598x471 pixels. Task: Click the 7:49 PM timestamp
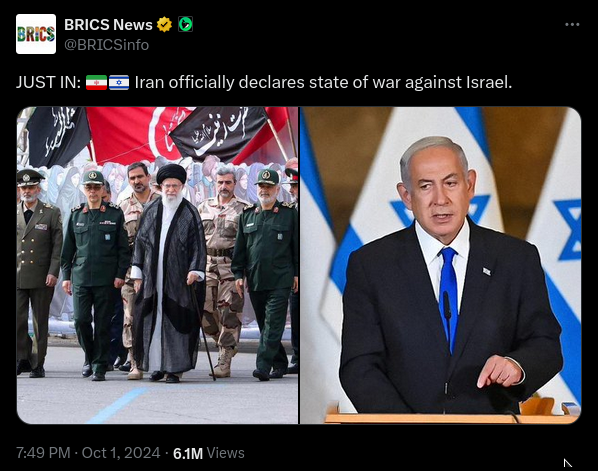pyautogui.click(x=43, y=453)
